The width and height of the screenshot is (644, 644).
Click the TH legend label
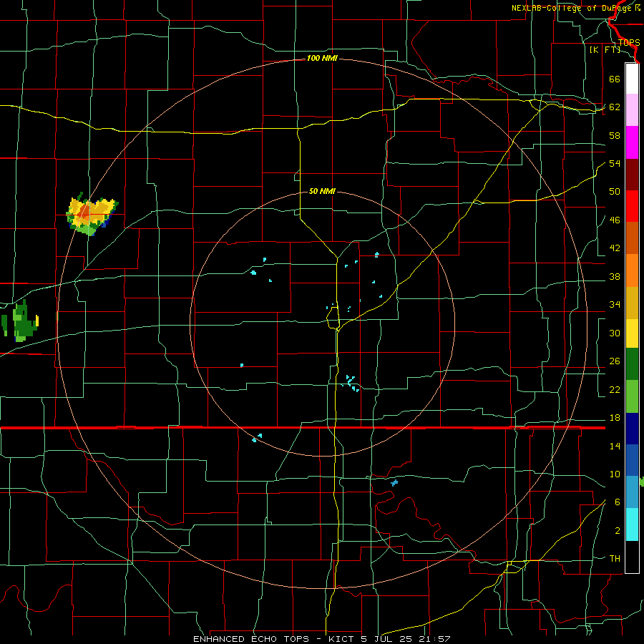(615, 559)
